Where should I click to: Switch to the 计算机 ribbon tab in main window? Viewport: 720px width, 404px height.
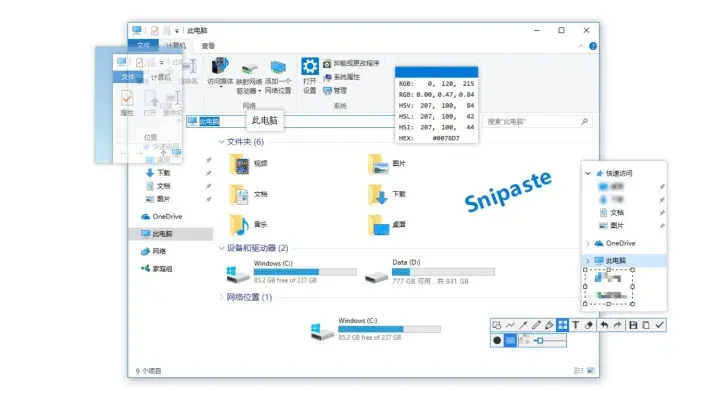click(x=175, y=45)
